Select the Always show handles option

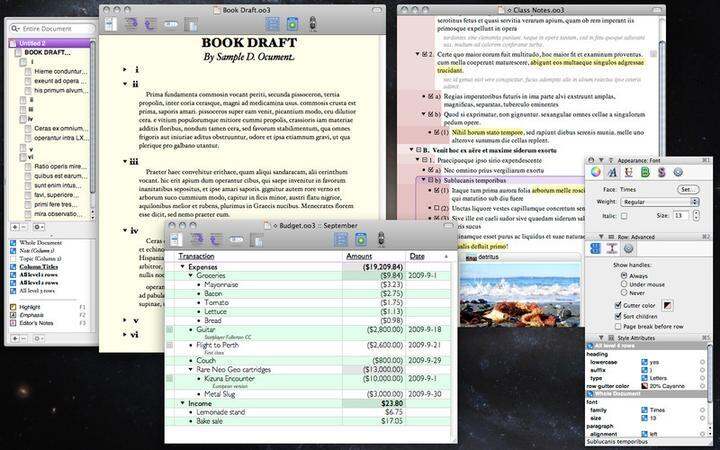coord(624,276)
